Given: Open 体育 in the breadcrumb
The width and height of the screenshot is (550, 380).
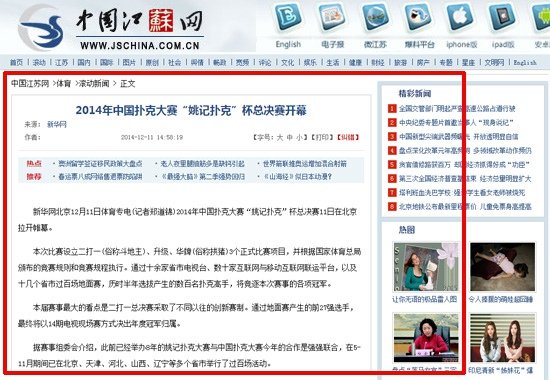Looking at the screenshot, I should 64,84.
